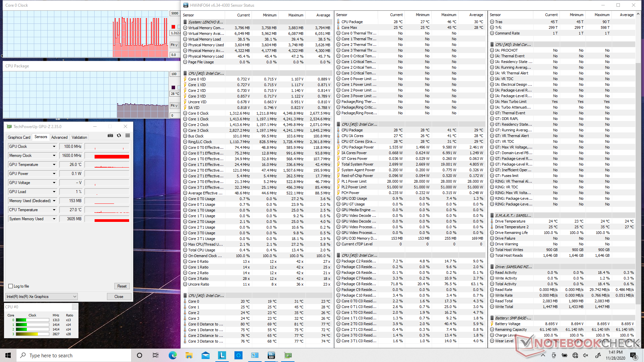Click the GPU-Z taskbar icon

coord(288,355)
